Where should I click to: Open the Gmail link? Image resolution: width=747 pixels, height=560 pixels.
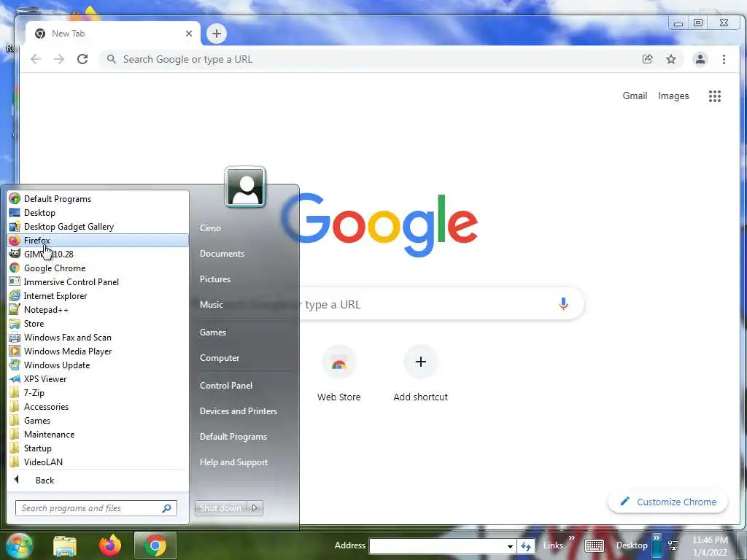point(635,96)
